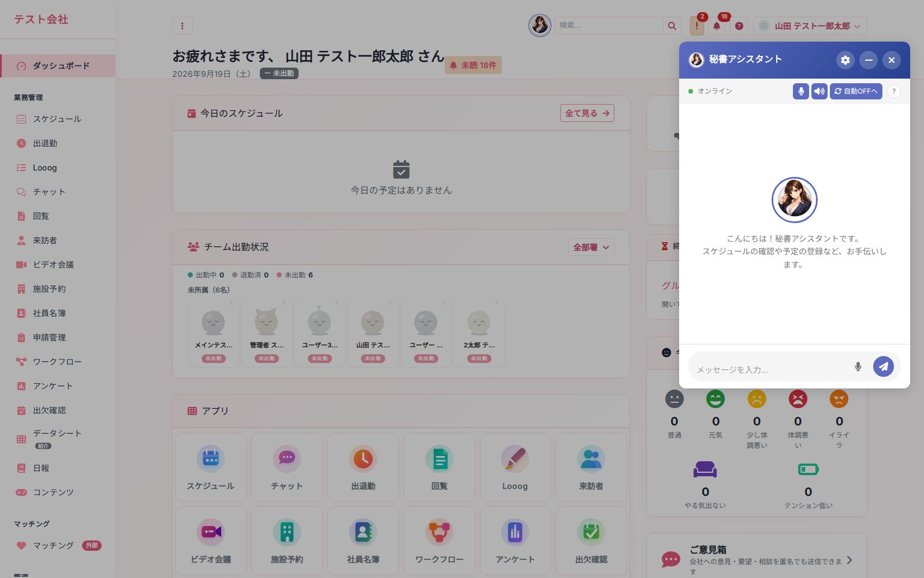The width and height of the screenshot is (924, 578).
Task: Open the assistant help question mark
Action: pos(893,91)
